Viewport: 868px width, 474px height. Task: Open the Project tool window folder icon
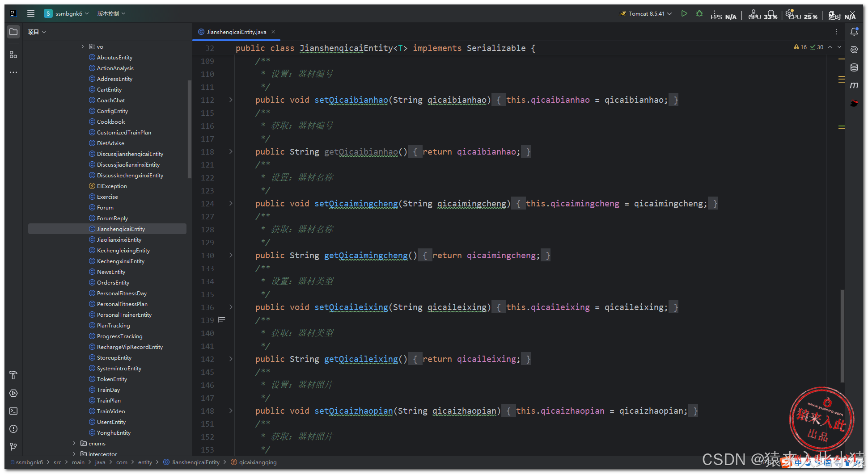13,32
